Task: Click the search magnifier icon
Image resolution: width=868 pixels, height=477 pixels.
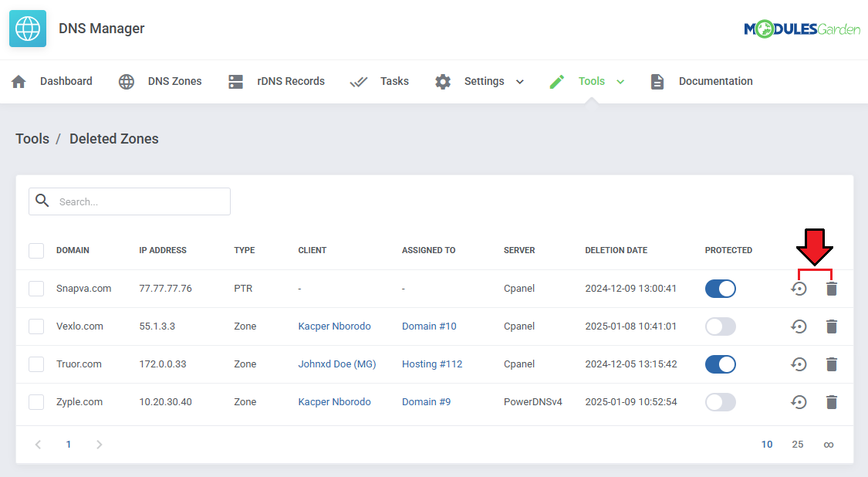Action: (42, 201)
